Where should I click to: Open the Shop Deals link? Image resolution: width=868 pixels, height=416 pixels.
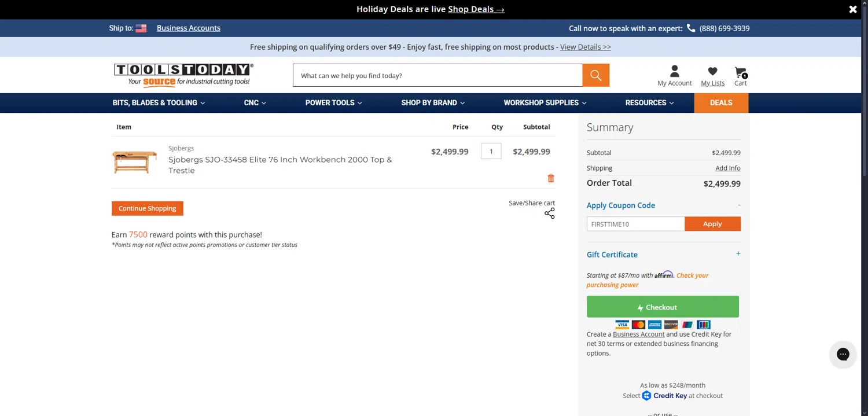point(476,9)
